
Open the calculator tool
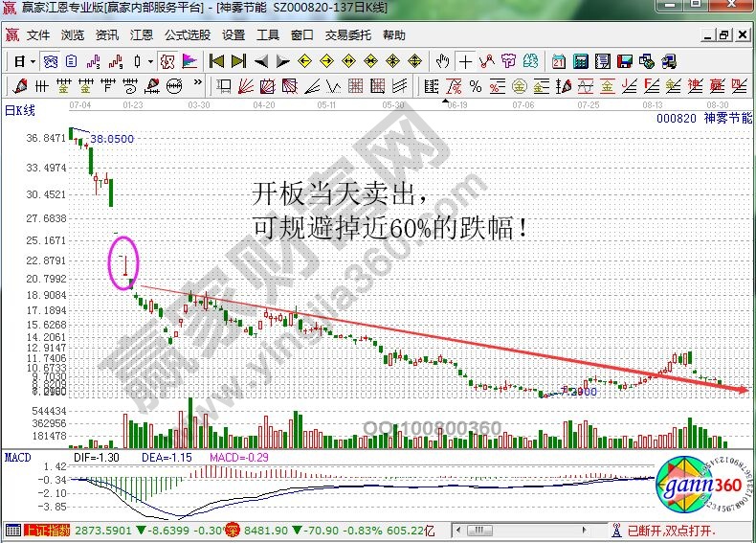click(x=580, y=61)
